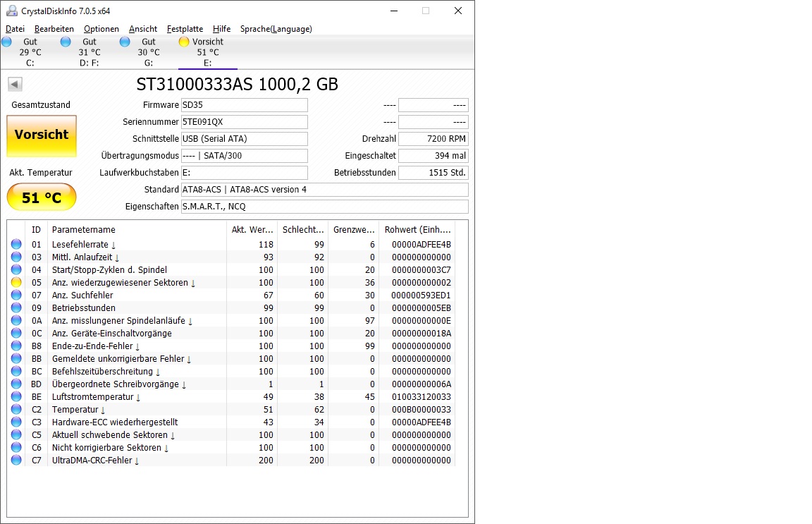812x524 pixels.
Task: Click raw value 010033120033
Action: click(x=421, y=397)
